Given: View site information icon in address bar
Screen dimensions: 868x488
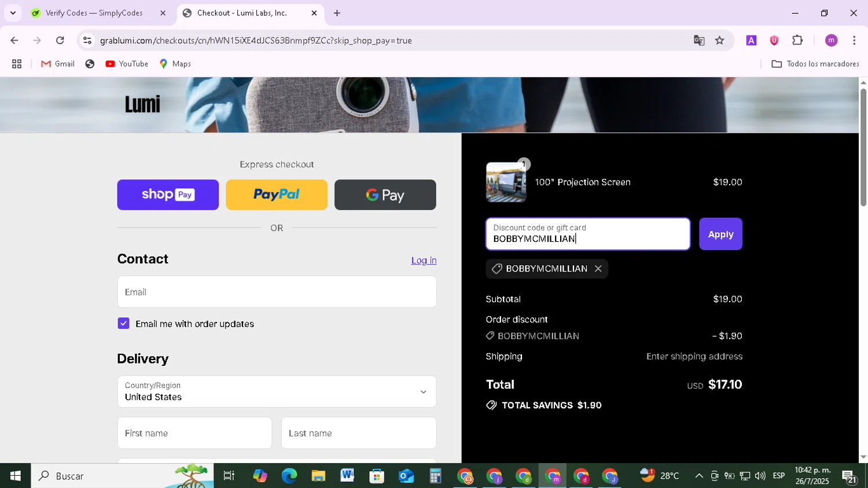Looking at the screenshot, I should (x=87, y=41).
